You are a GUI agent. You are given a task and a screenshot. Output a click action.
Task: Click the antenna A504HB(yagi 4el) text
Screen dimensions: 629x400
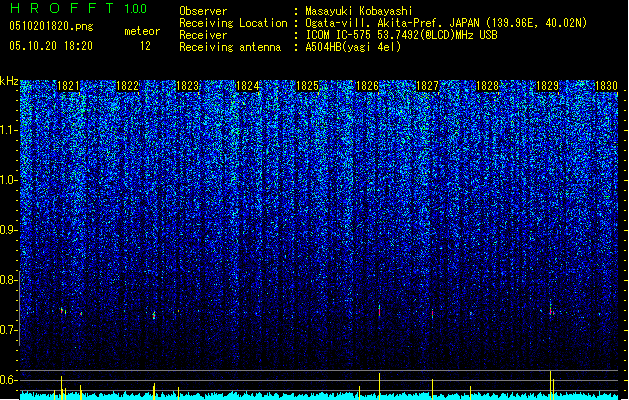click(353, 47)
